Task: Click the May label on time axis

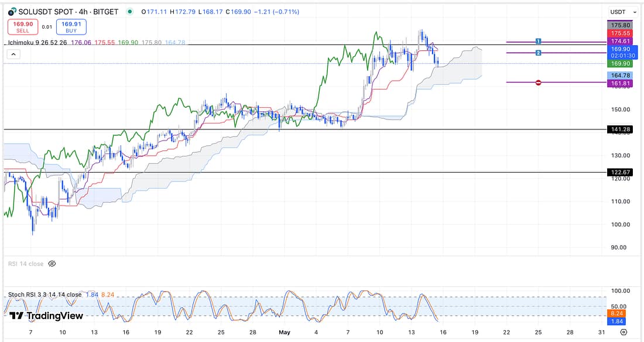Action: [x=285, y=332]
